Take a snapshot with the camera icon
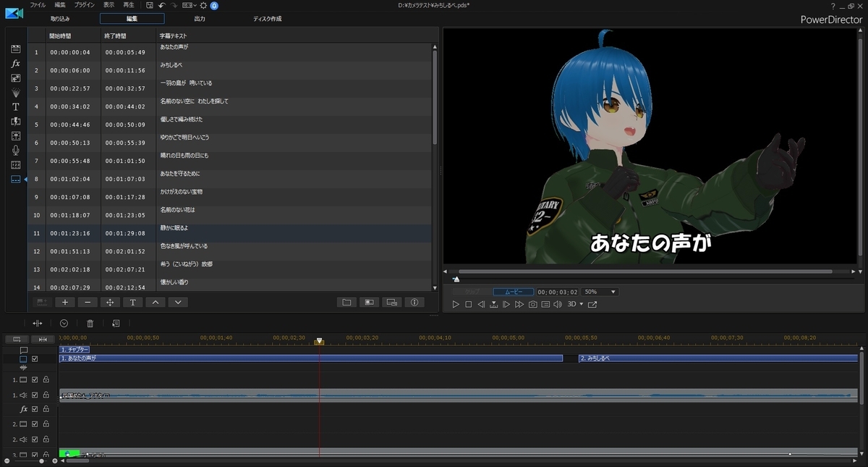The height and width of the screenshot is (467, 868). coord(532,304)
